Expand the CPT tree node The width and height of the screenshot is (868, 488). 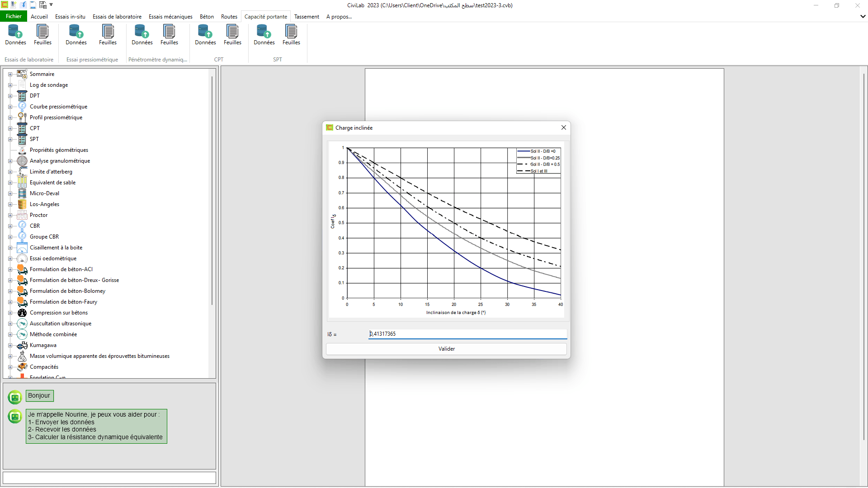click(x=10, y=128)
